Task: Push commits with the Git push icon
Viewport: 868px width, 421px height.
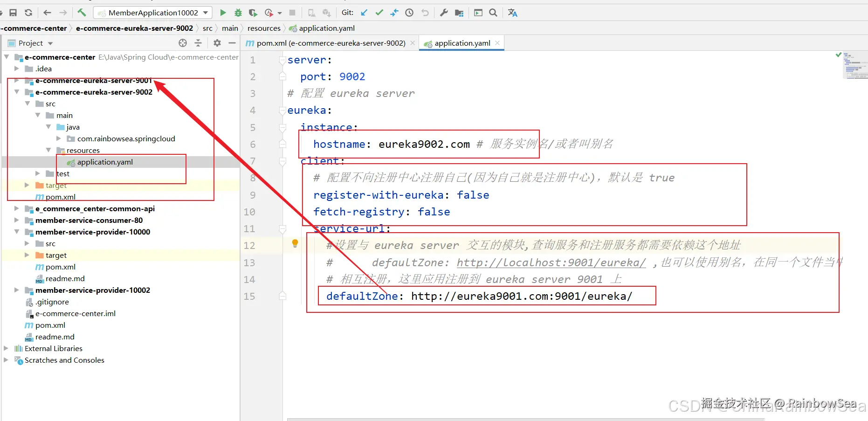Action: pyautogui.click(x=394, y=13)
